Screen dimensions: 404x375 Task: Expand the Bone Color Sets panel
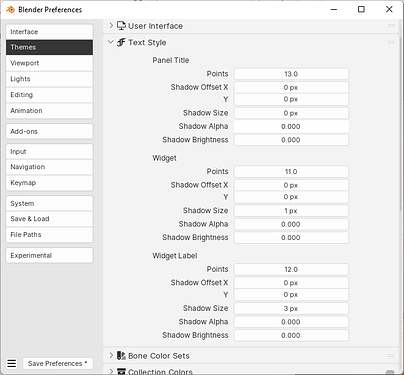pos(111,355)
